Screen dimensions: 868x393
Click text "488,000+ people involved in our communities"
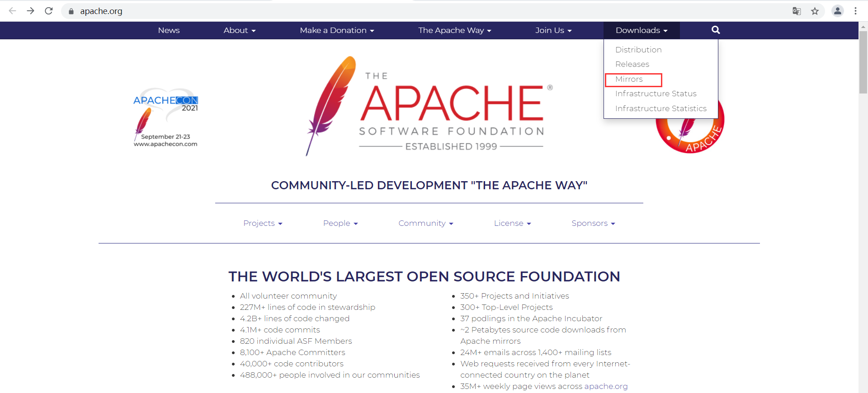[330, 375]
